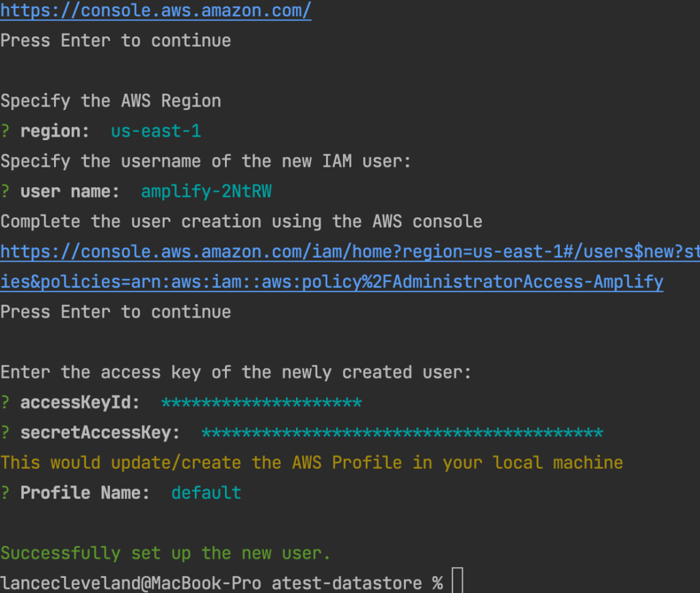This screenshot has width=700, height=593.
Task: Click the 'Enter the access key' prompt line
Action: click(x=236, y=373)
